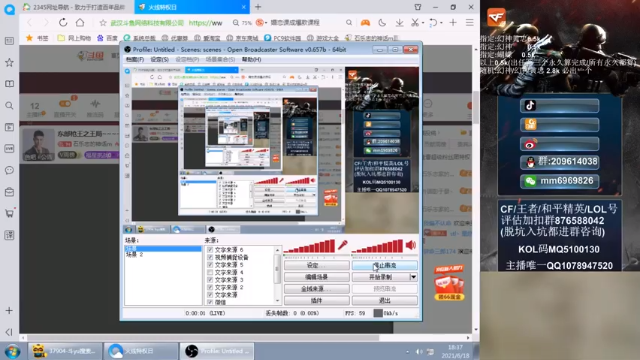Open the Profile: Untitled OBS taskbar button
Viewport: 640px width, 360px height.
click(217, 351)
